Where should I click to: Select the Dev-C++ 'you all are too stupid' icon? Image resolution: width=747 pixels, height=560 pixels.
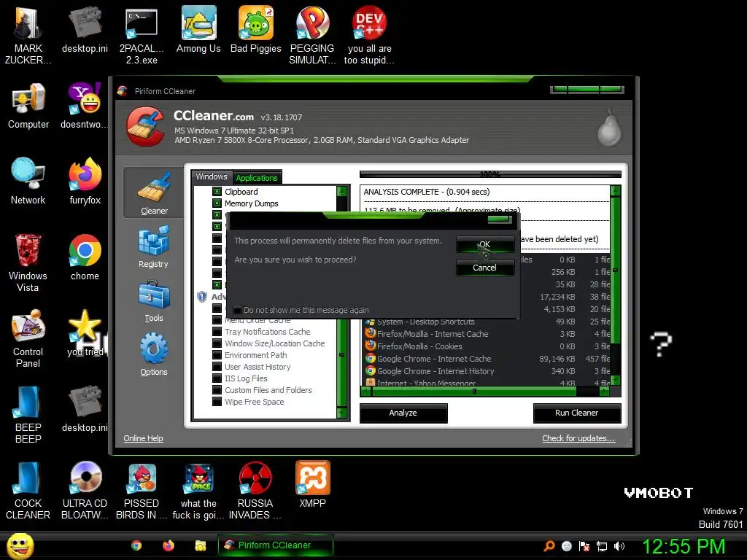point(369,35)
